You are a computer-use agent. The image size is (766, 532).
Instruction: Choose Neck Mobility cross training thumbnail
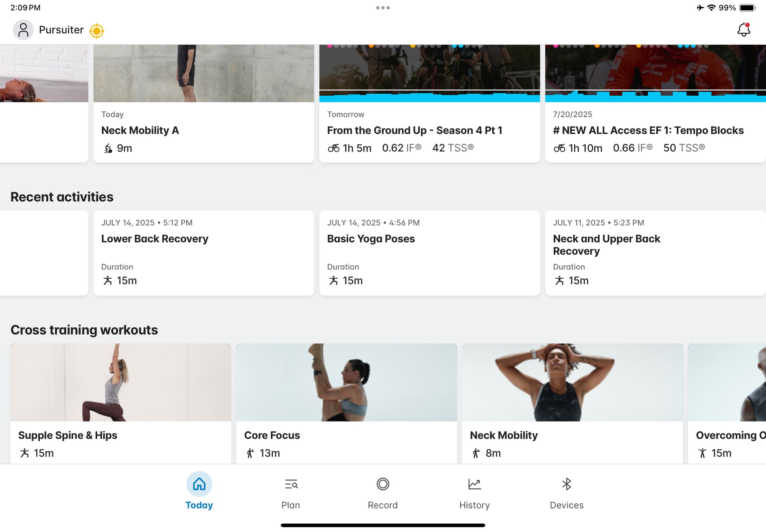tap(572, 382)
